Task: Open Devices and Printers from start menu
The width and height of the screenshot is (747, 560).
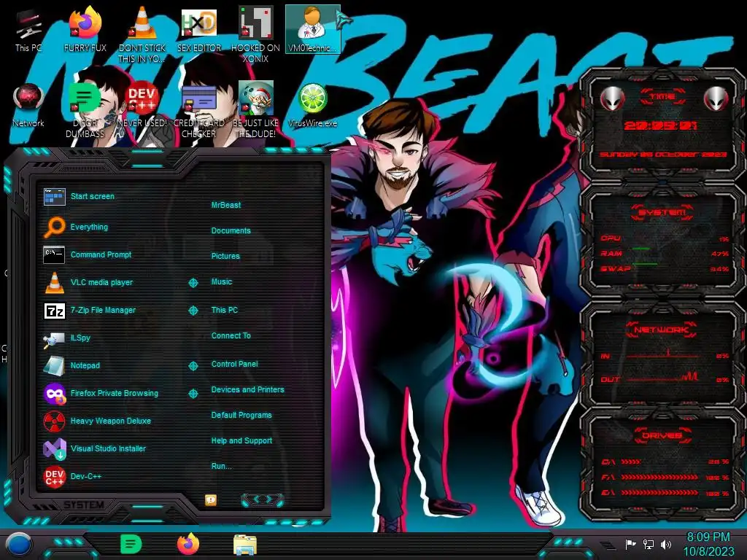Action: point(247,389)
